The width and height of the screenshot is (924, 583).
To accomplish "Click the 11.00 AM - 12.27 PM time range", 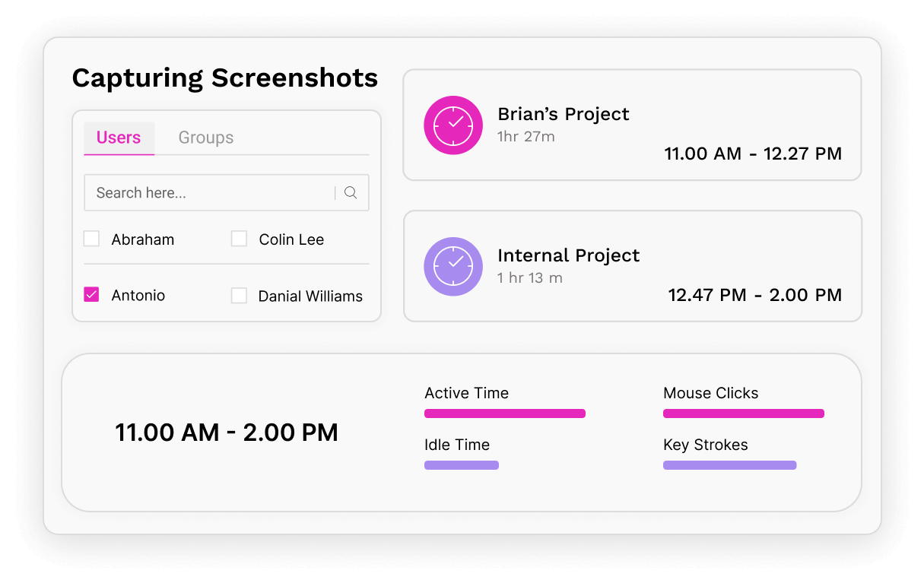I will coord(753,154).
